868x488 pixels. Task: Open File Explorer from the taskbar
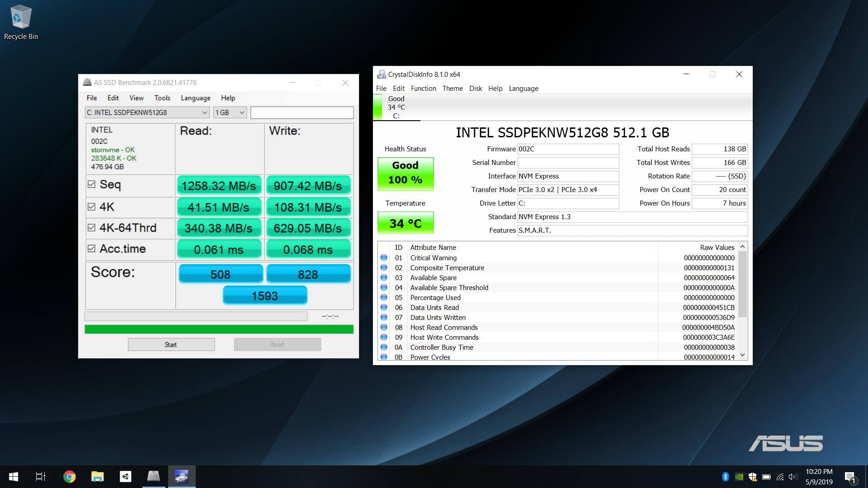point(97,477)
